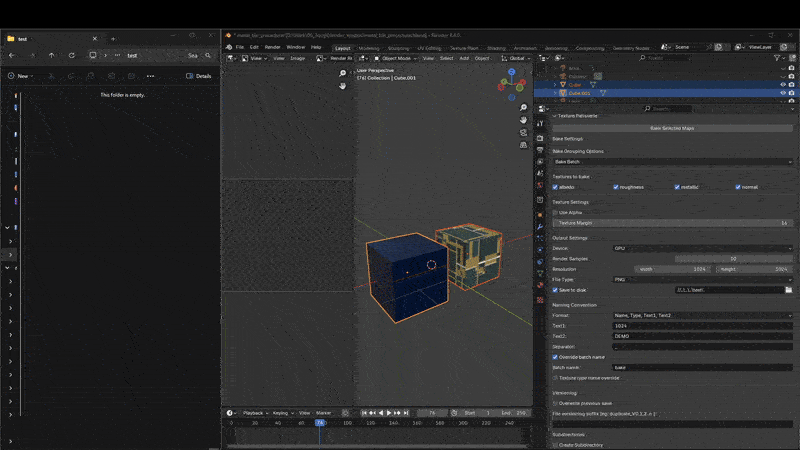Switch to the Modeling workspace tab
The width and height of the screenshot is (800, 450).
[x=369, y=48]
